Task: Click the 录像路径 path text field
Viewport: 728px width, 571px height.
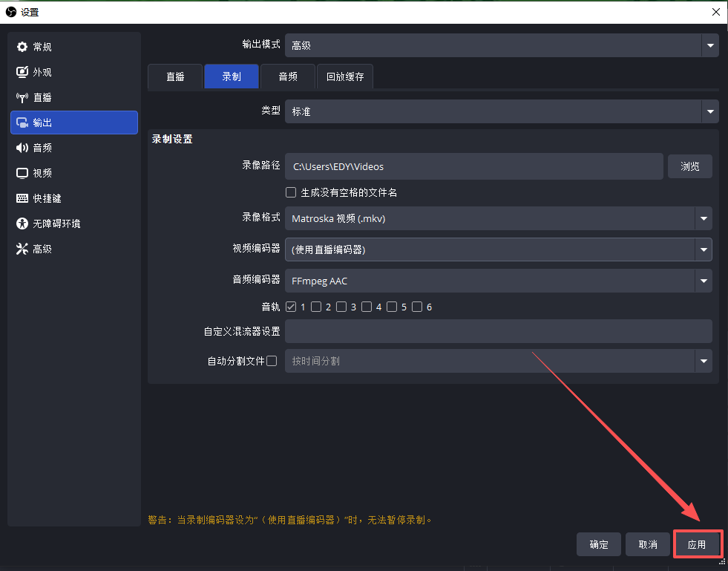Action: point(473,166)
